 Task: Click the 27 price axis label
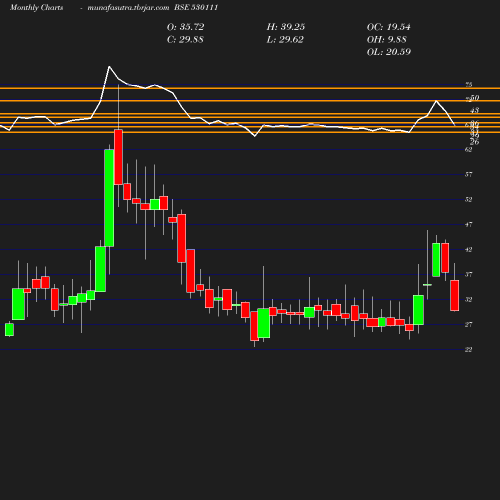click(469, 325)
